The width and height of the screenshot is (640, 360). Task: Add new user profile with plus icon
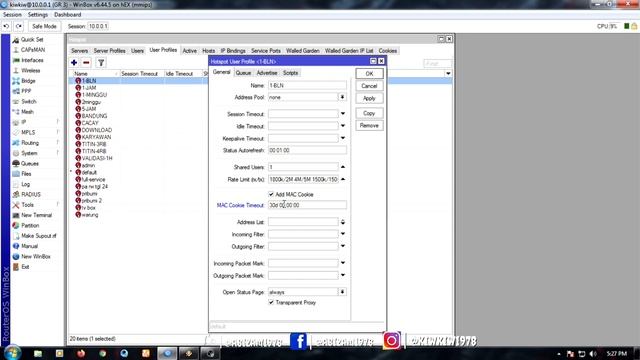(74, 62)
